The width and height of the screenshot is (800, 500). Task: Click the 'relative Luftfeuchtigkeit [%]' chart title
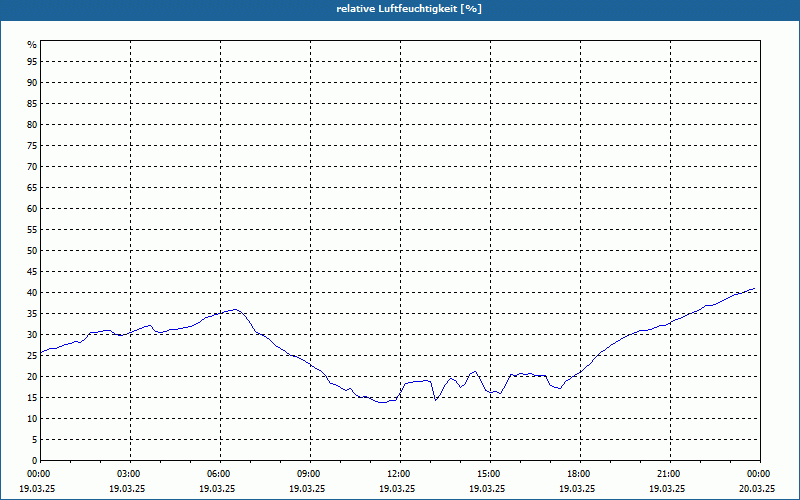pos(409,9)
